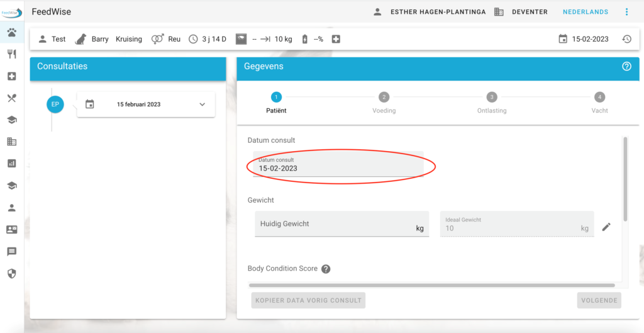
Task: Click the Volgende button
Action: pyautogui.click(x=599, y=300)
